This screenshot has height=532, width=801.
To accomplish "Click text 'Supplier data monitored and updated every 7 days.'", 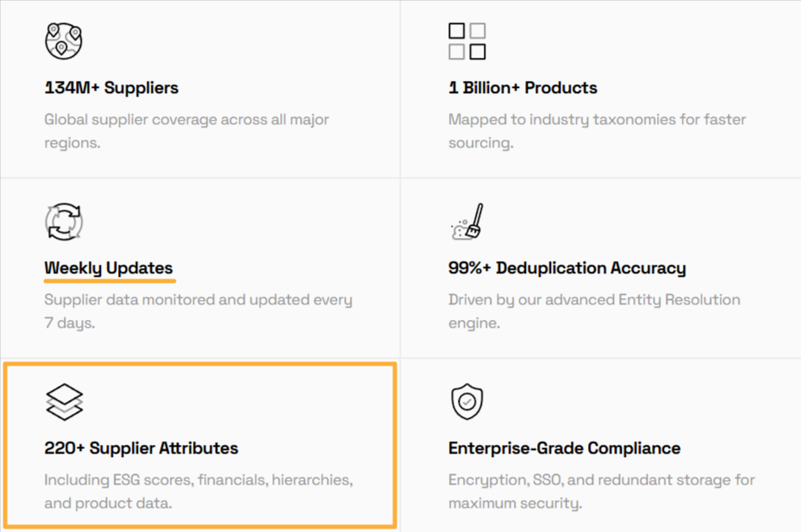I will pyautogui.click(x=198, y=311).
